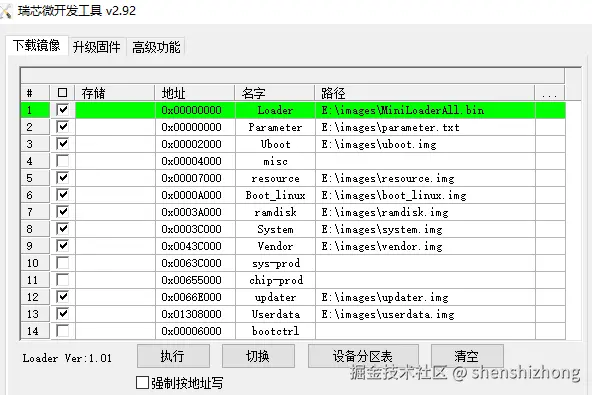Image resolution: width=592 pixels, height=395 pixels.
Task: Uncheck the resource row checkbox
Action: [62, 178]
